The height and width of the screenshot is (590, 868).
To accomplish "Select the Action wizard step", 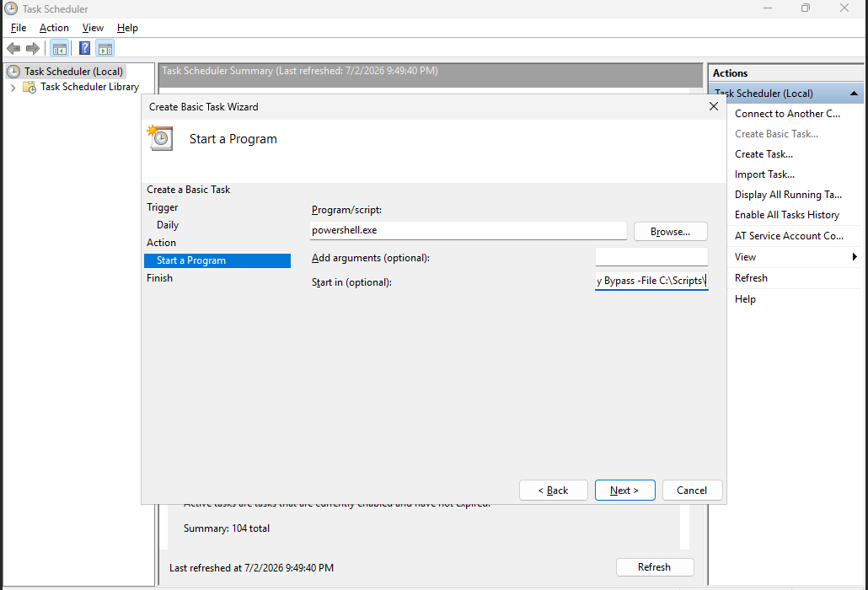I will pyautogui.click(x=161, y=243).
